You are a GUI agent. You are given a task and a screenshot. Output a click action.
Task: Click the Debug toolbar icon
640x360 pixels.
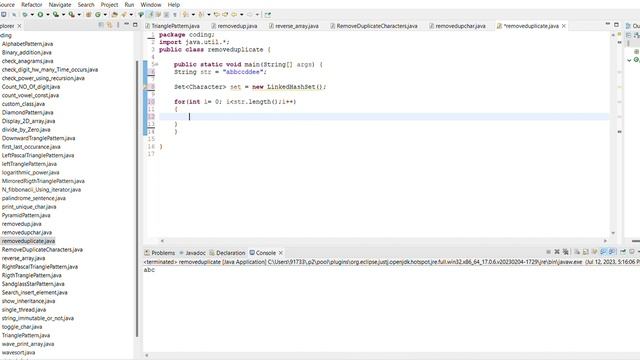pyautogui.click(x=25, y=14)
